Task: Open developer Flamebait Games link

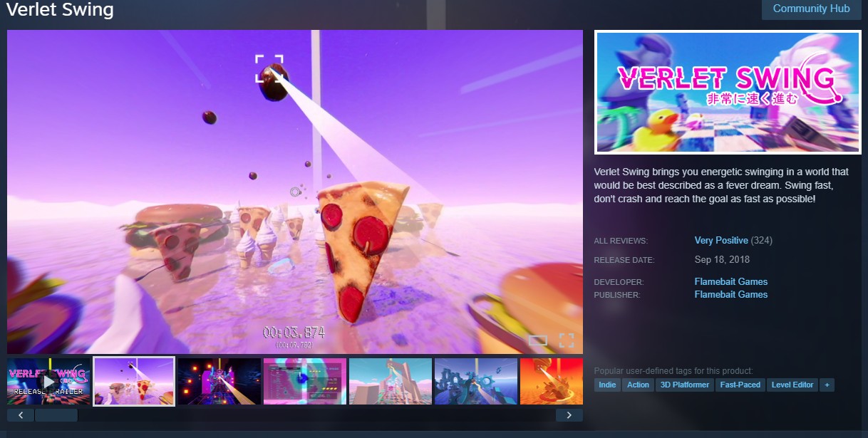Action: coord(731,282)
